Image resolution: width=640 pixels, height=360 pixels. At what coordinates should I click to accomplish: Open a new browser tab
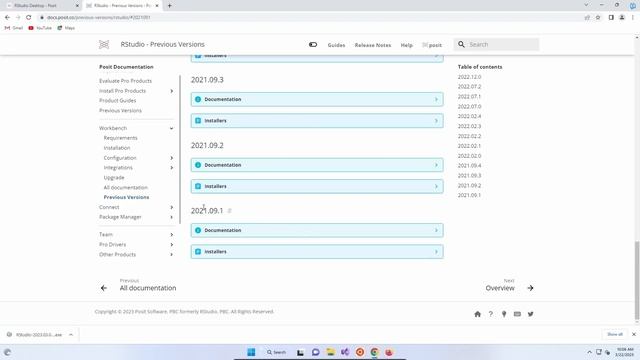pyautogui.click(x=169, y=6)
